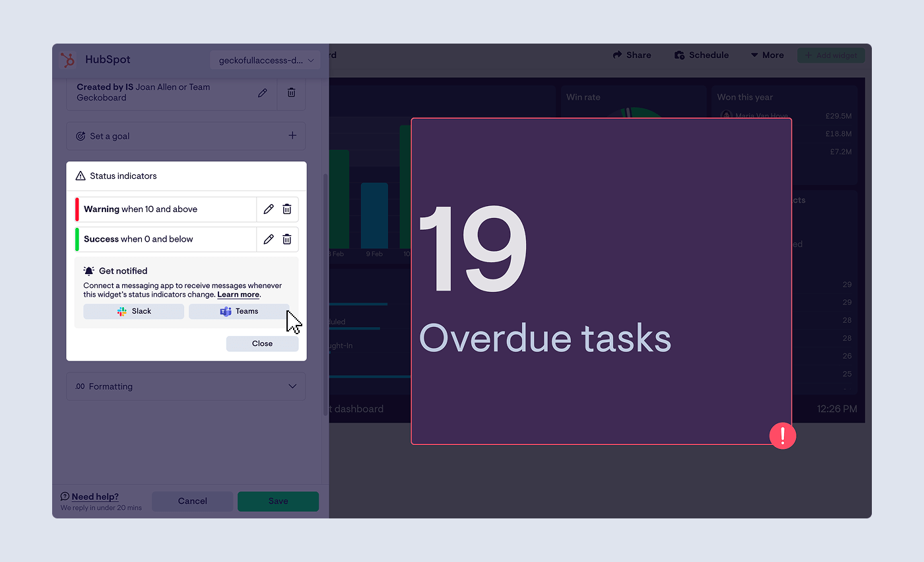Delete the 'Created by' filter with trash icon
This screenshot has width=924, height=562.
click(291, 92)
